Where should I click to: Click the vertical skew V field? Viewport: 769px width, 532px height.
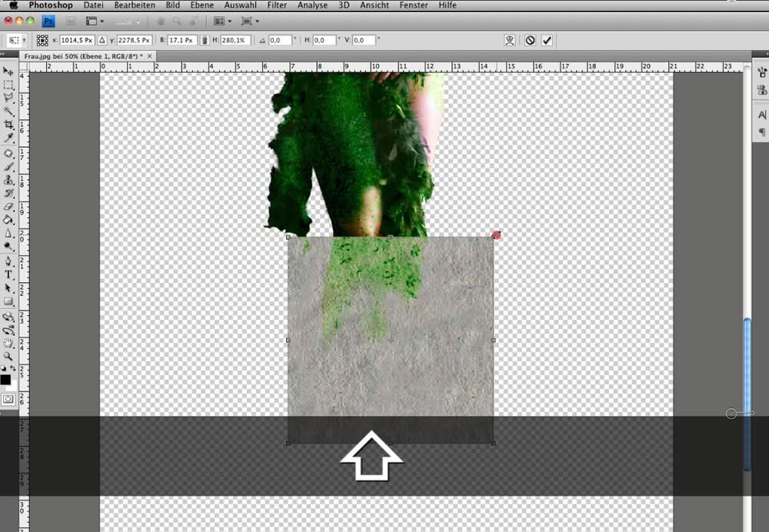coord(364,40)
